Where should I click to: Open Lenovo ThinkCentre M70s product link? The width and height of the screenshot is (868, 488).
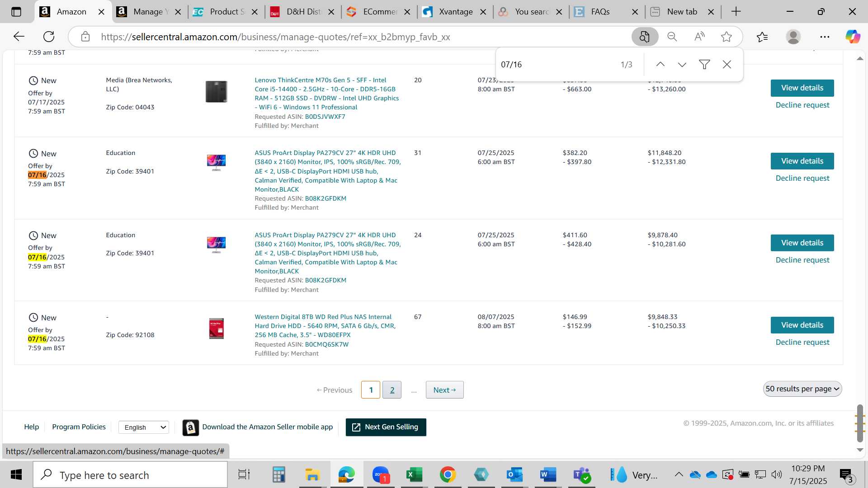tap(326, 94)
